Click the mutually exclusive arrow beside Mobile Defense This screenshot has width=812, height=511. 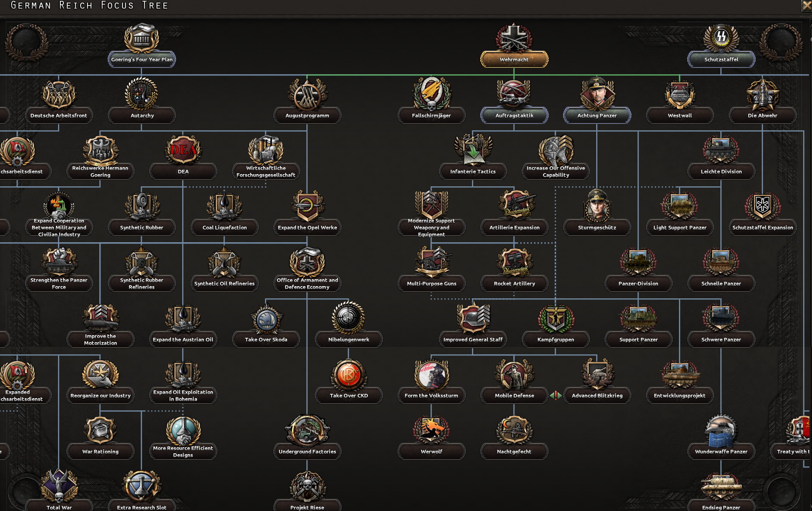pos(555,395)
